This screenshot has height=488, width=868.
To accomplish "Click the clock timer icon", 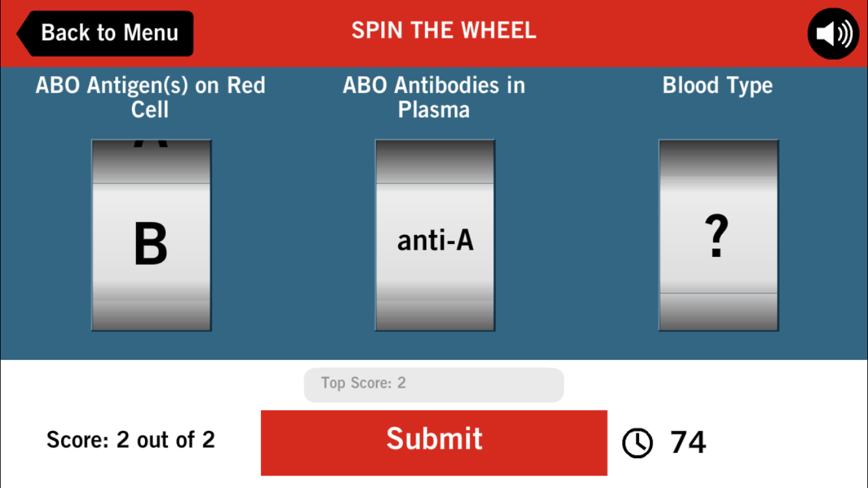I will pos(637,442).
